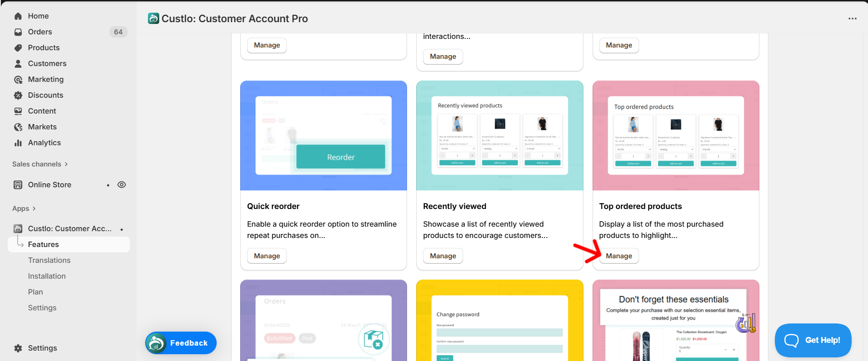Image resolution: width=868 pixels, height=361 pixels.
Task: Expand the Apps section
Action: pos(24,209)
